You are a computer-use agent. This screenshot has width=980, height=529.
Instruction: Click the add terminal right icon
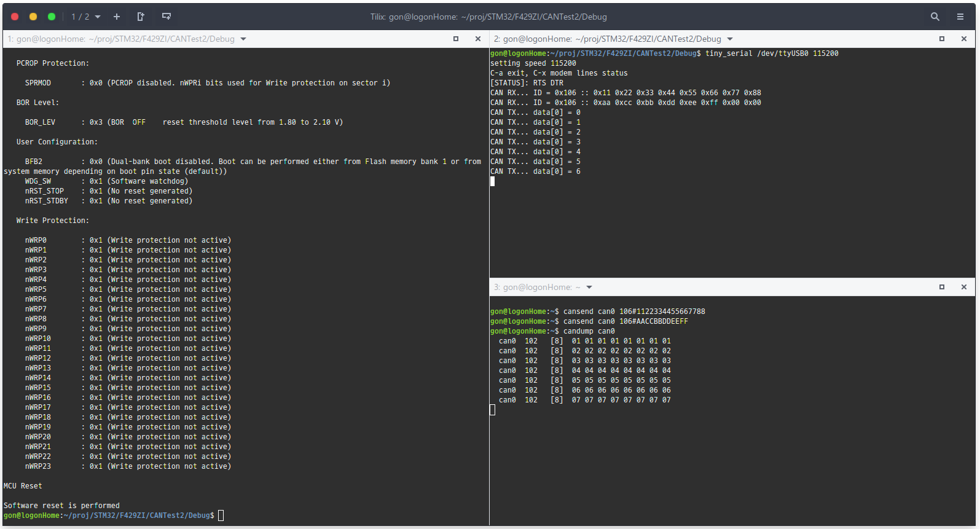141,17
